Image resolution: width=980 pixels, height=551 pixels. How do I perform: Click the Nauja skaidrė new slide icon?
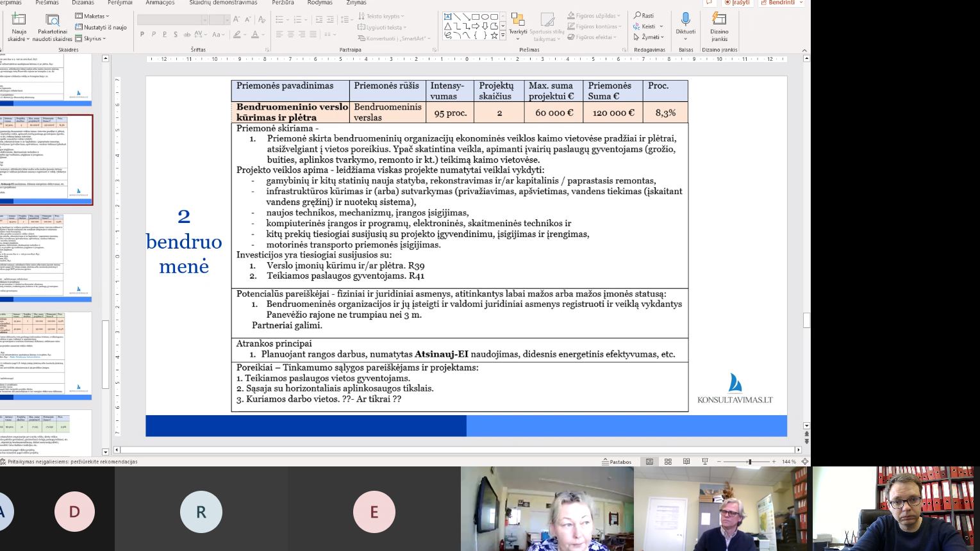(19, 19)
